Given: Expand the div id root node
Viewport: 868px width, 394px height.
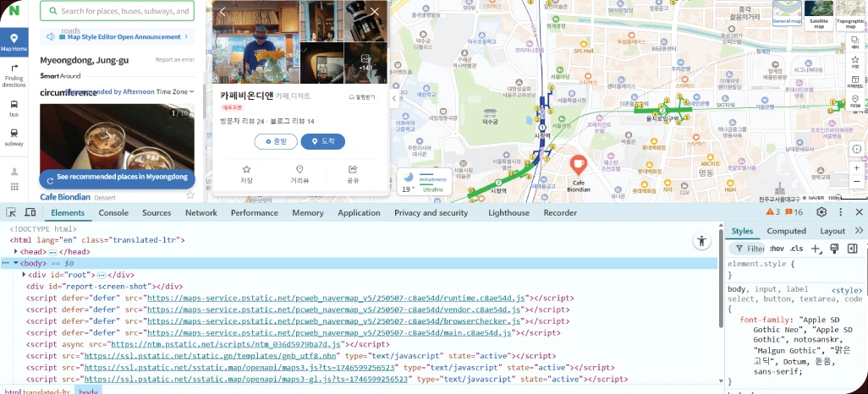Looking at the screenshot, I should 24,275.
